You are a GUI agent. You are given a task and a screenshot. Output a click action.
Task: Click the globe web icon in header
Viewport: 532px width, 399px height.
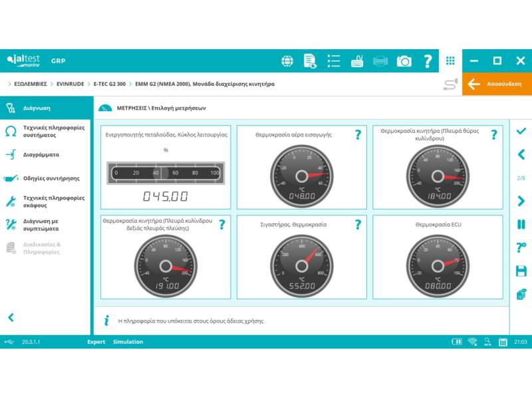287,61
